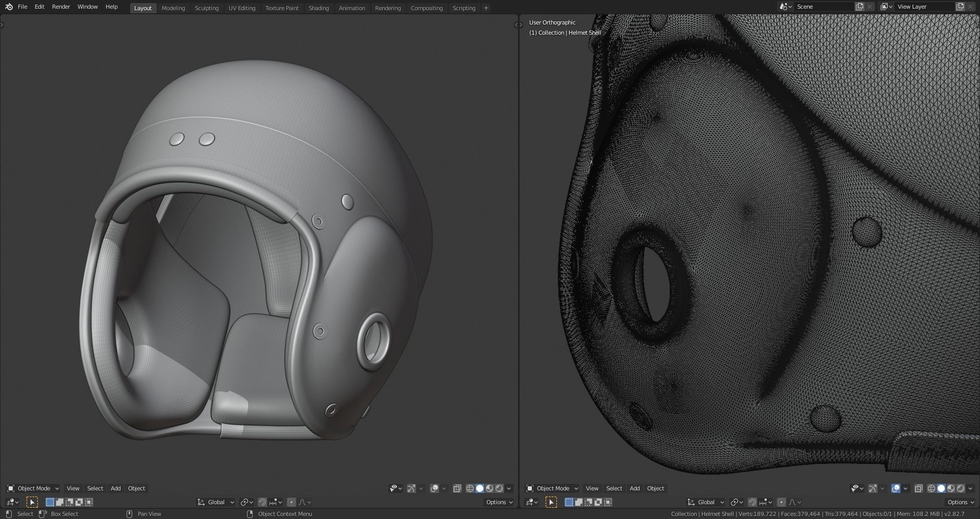Click the Blender logo icon

pyautogui.click(x=9, y=7)
